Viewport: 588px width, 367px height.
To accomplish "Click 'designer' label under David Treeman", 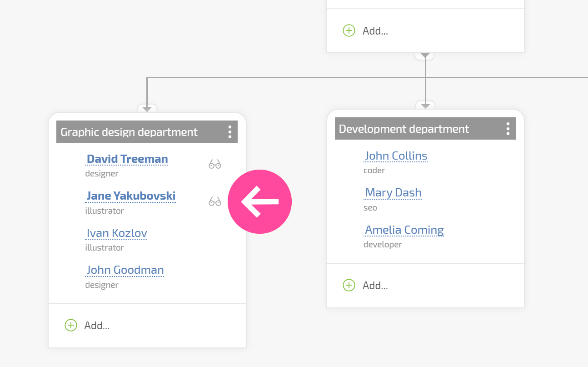I will coord(102,173).
